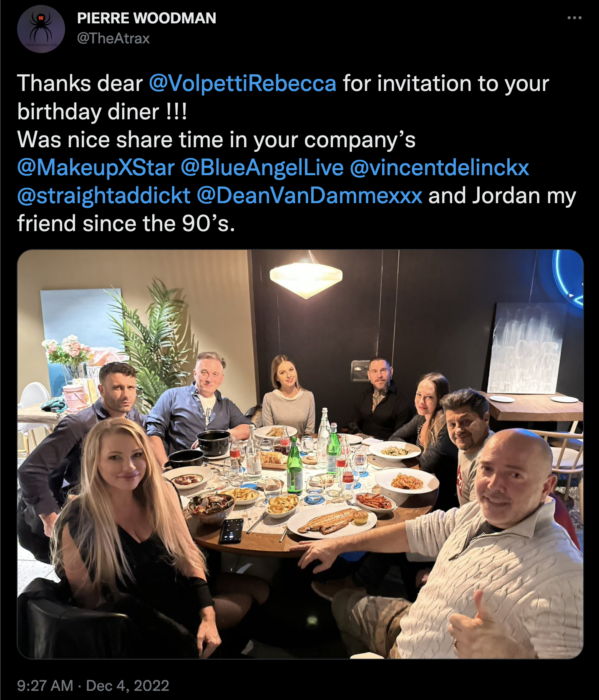599x700 pixels.
Task: Click the phone lying on the table
Action: [x=232, y=531]
